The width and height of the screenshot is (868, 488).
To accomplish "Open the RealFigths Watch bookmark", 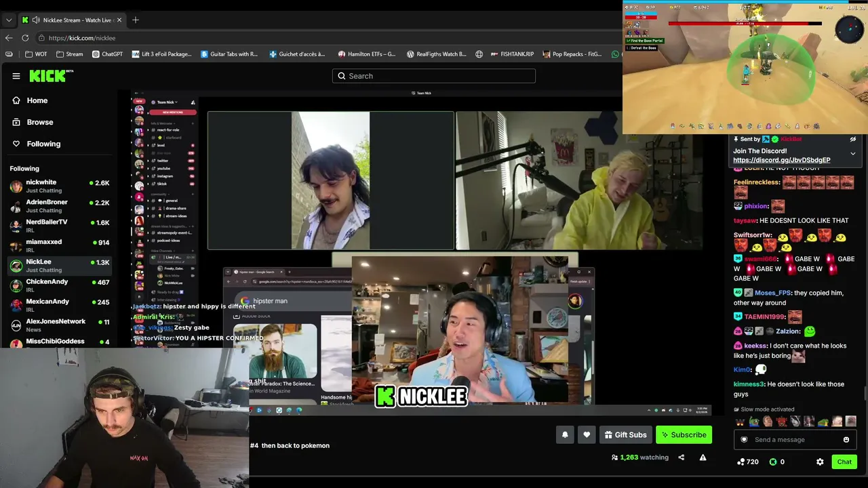I will 436,54.
